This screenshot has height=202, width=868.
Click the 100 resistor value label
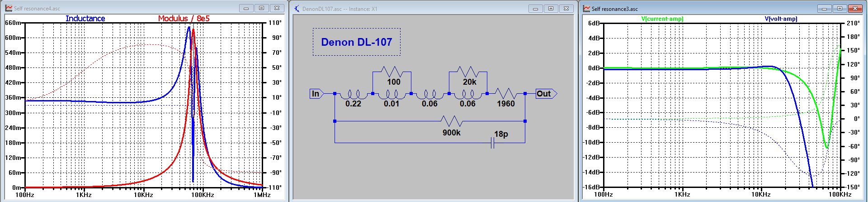point(393,82)
